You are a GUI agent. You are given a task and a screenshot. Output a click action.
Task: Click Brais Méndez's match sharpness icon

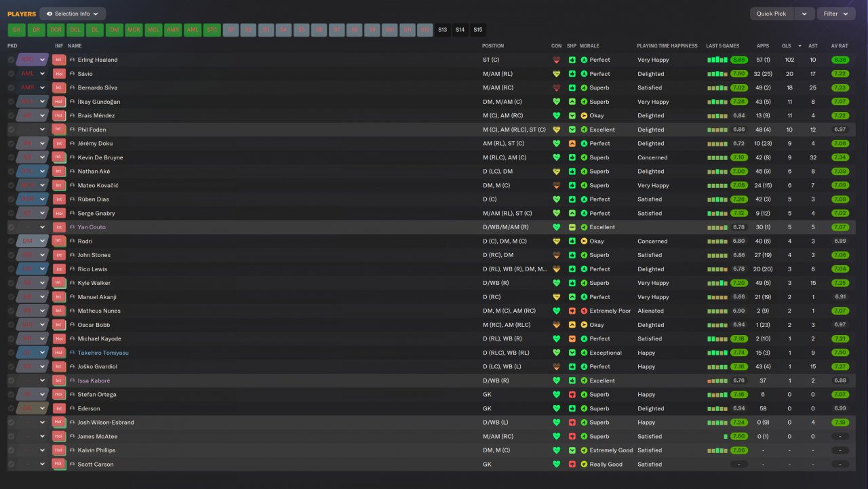[572, 116]
